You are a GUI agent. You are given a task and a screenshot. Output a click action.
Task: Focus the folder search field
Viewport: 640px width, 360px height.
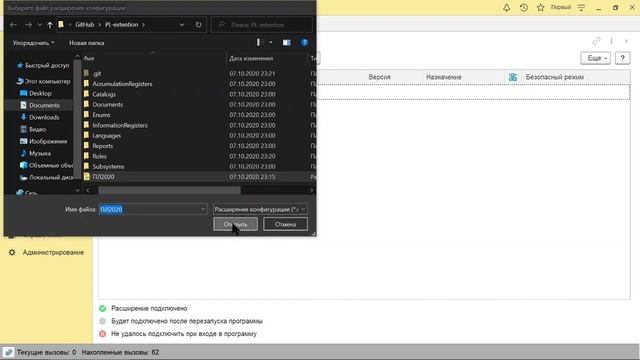pyautogui.click(x=262, y=25)
